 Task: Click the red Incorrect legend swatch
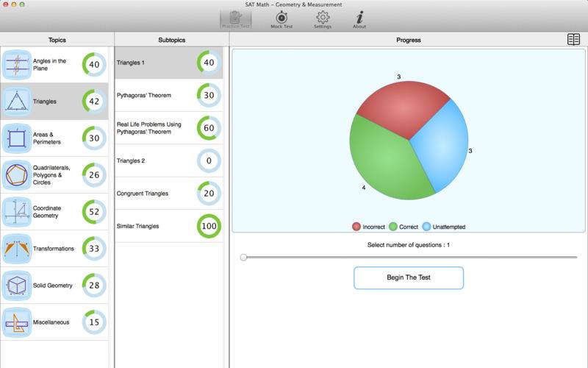click(356, 227)
